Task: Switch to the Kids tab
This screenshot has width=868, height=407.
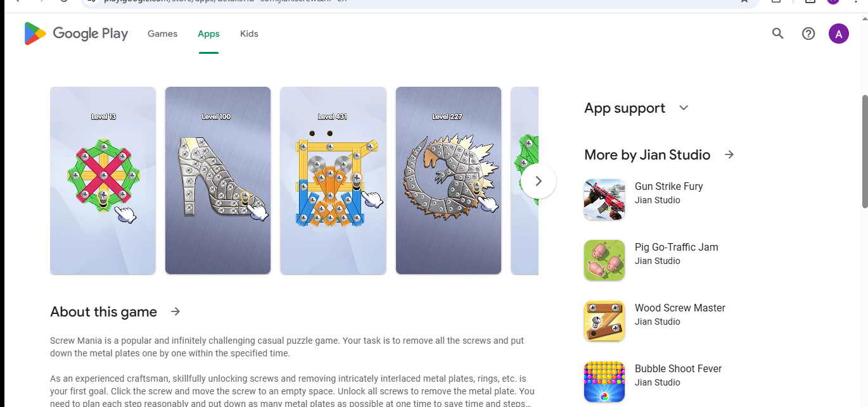Action: point(249,34)
